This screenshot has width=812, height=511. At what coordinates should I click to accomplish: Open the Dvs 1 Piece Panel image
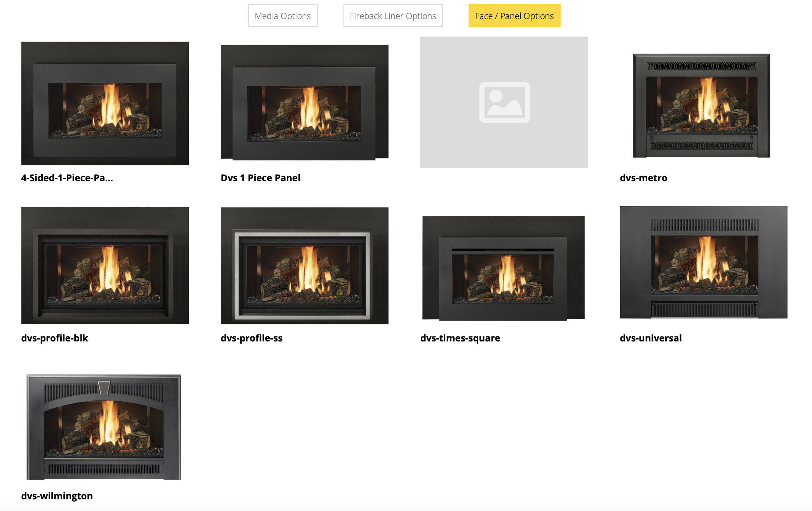click(305, 102)
